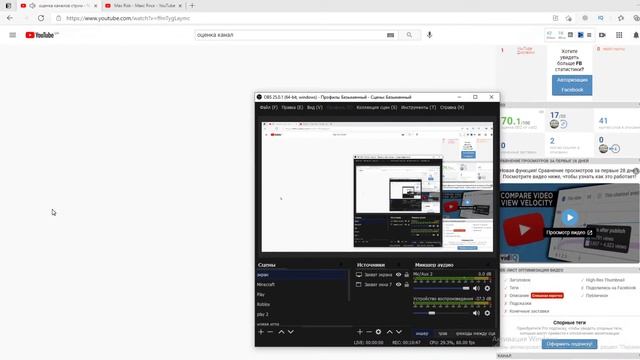
Task: Mute the Mic/Aux 2 speaker icon
Action: tap(476, 288)
